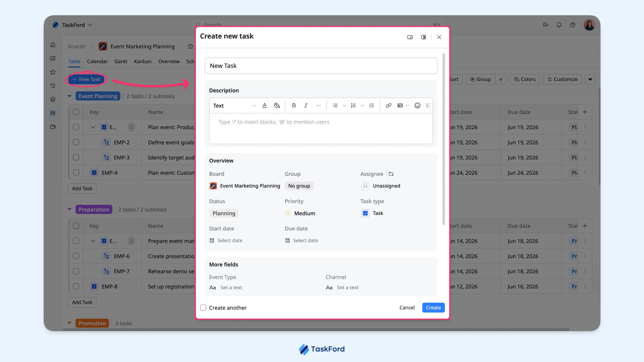The width and height of the screenshot is (644, 362).
Task: Insert a table block
Action: [400, 105]
